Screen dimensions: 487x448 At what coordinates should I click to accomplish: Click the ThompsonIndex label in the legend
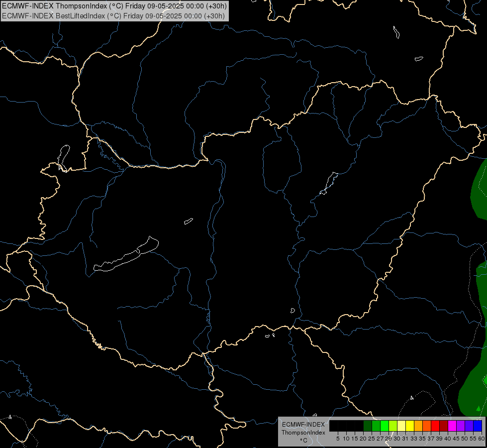[x=303, y=433]
